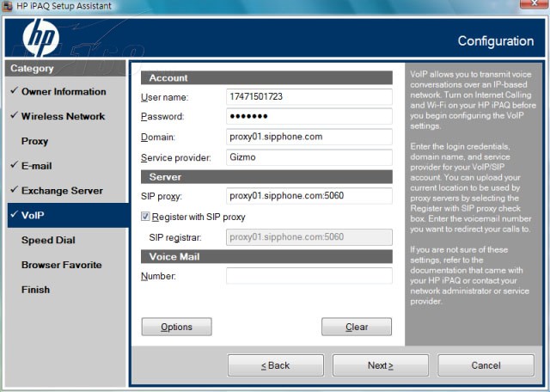Viewport: 550px width, 392px height.
Task: Click the Voice Mail Number field
Action: point(309,276)
